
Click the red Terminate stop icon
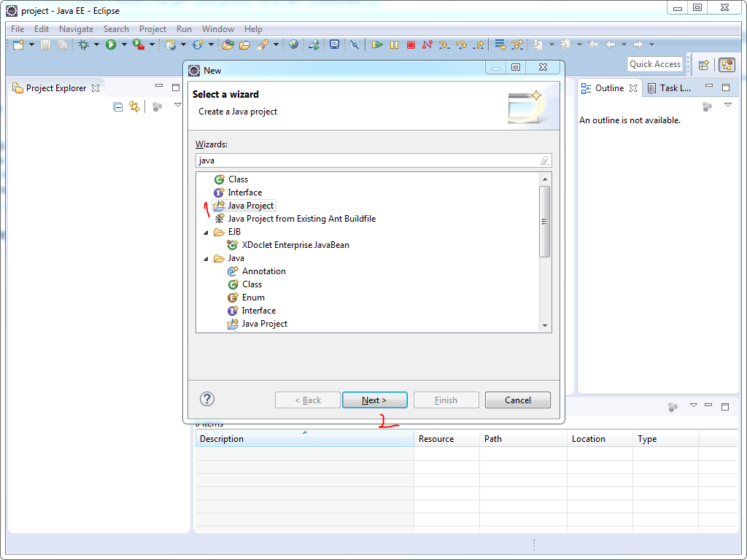[411, 44]
